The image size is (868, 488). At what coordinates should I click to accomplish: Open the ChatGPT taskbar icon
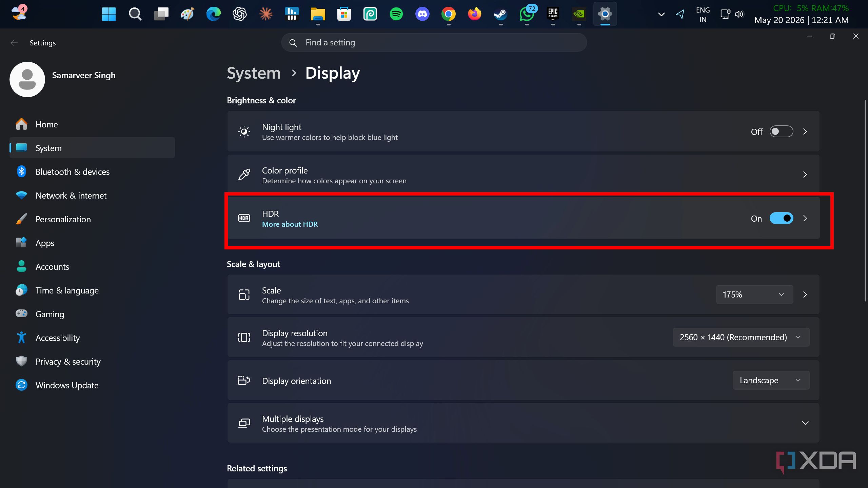coord(239,14)
